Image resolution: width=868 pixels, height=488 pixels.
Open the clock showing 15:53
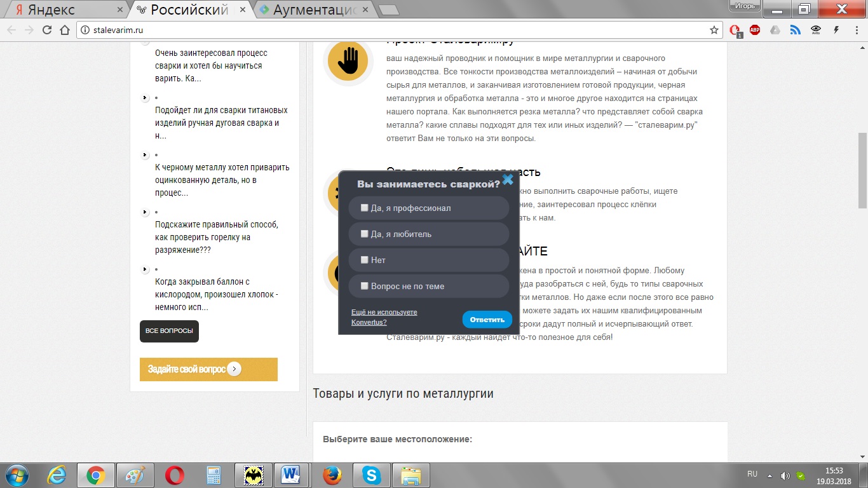(x=834, y=475)
